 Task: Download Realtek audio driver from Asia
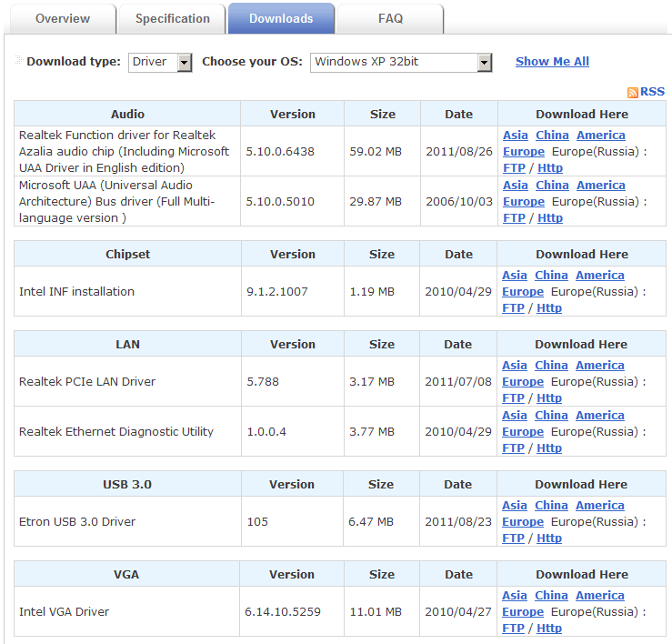tap(515, 136)
